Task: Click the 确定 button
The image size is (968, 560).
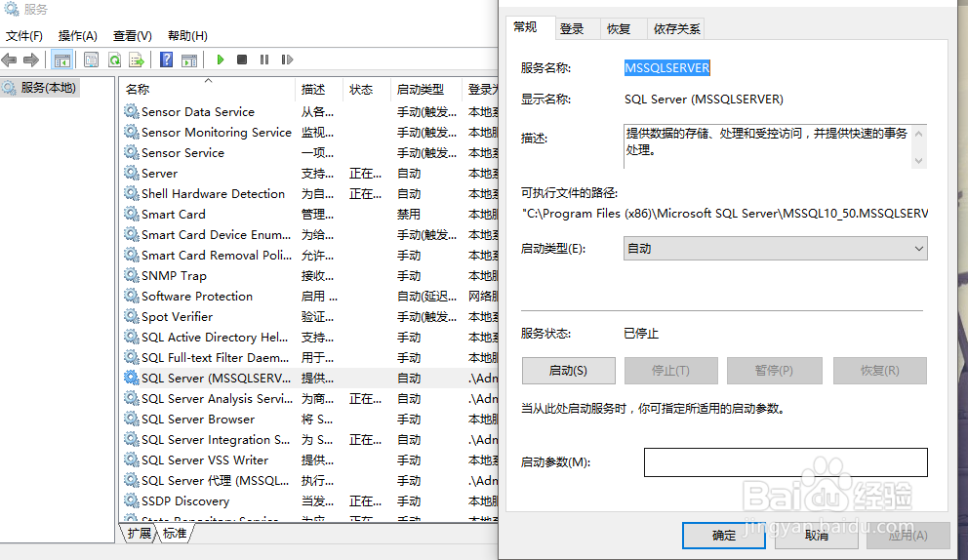Action: [723, 536]
